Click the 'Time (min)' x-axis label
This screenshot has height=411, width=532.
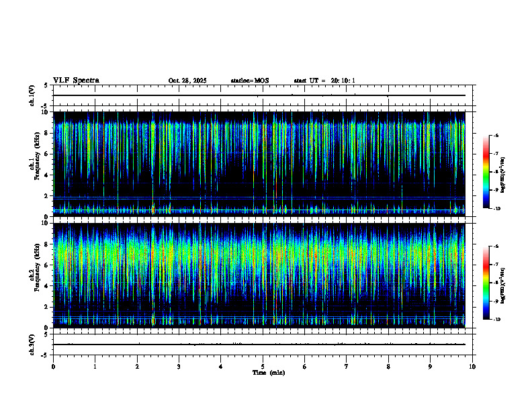point(269,373)
